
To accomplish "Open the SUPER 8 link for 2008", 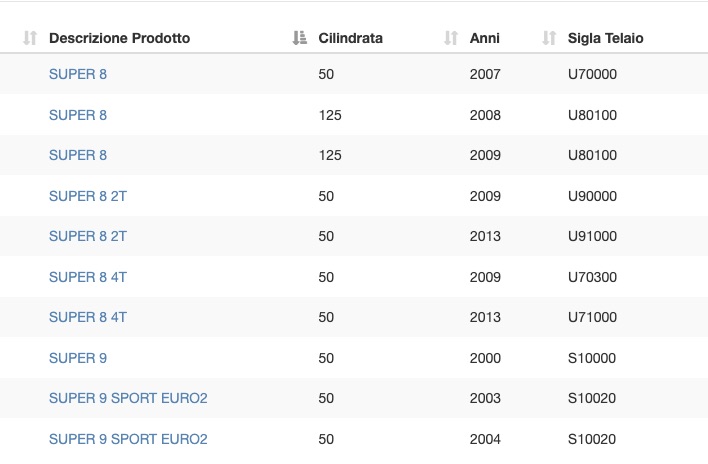I will [78, 115].
